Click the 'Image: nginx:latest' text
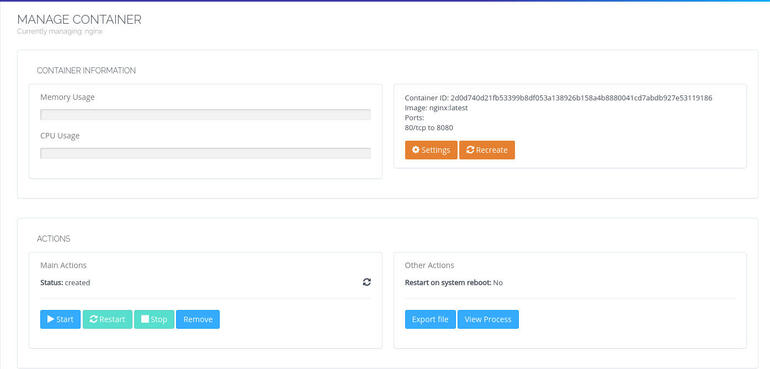Viewport: 770px width, 369px height. tap(436, 108)
